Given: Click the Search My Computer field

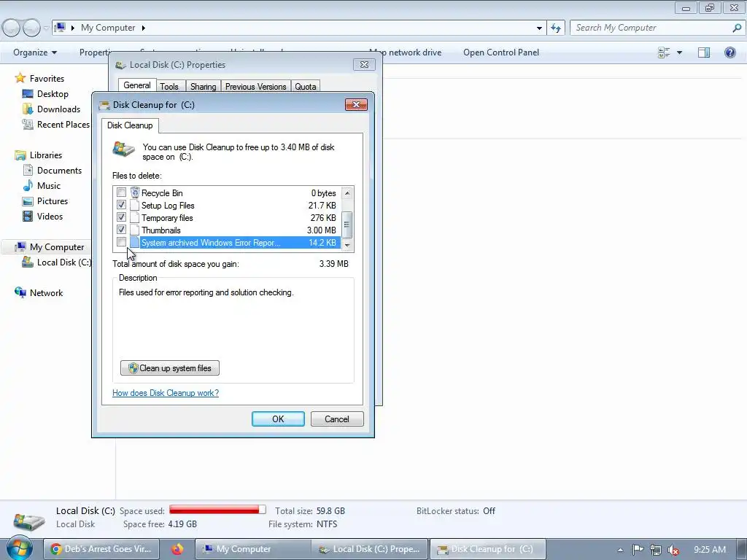Looking at the screenshot, I should [650, 28].
